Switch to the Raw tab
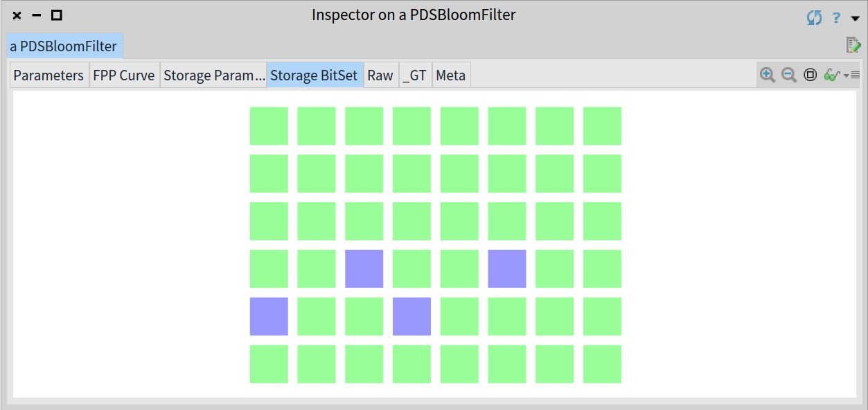868x410 pixels. click(380, 75)
